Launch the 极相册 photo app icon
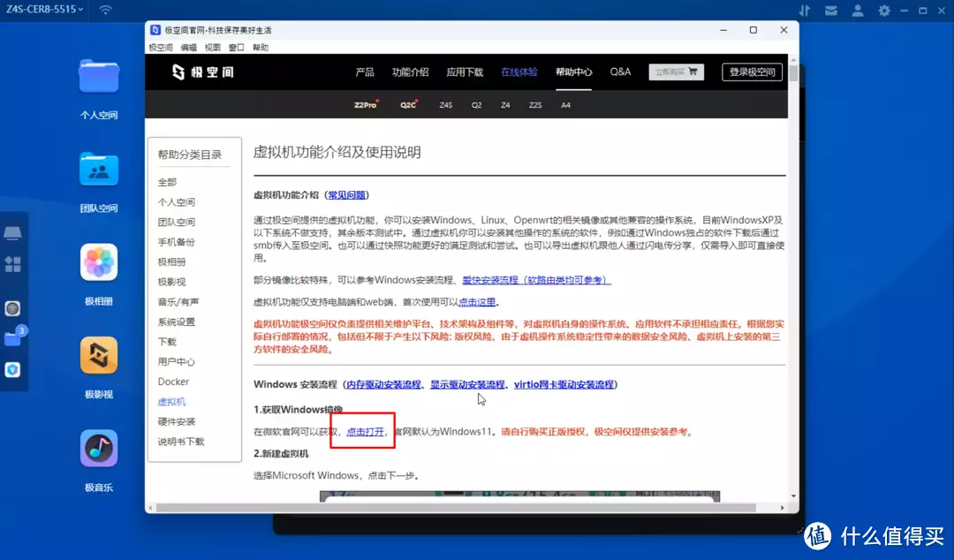This screenshot has width=954, height=560. click(x=99, y=261)
